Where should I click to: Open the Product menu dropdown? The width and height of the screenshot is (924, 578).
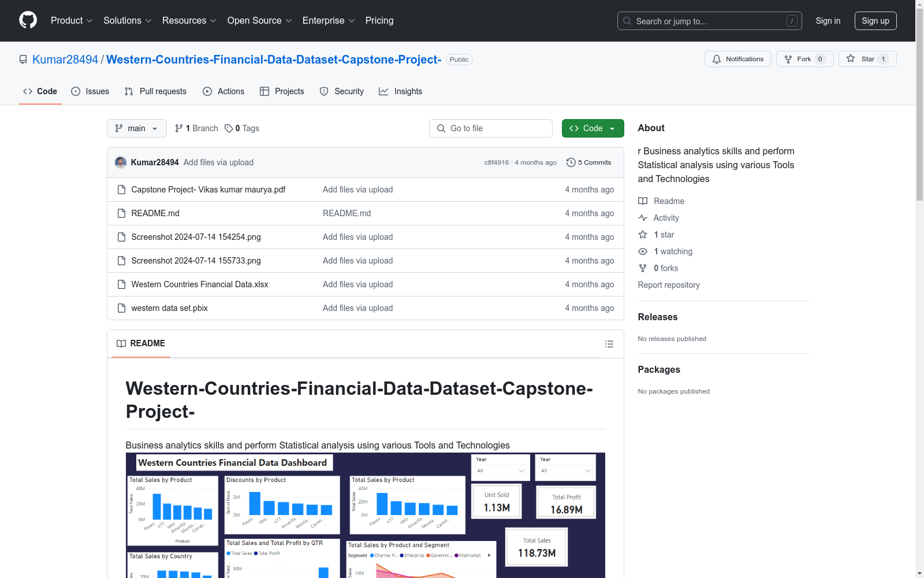coord(72,21)
